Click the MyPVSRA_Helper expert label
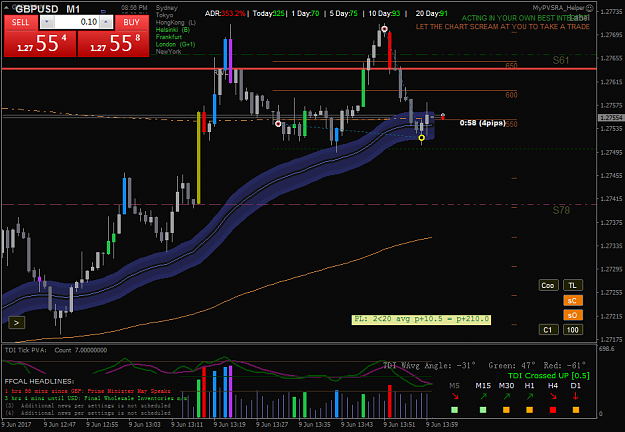Image resolution: width=625 pixels, height=432 pixels. pyautogui.click(x=558, y=8)
